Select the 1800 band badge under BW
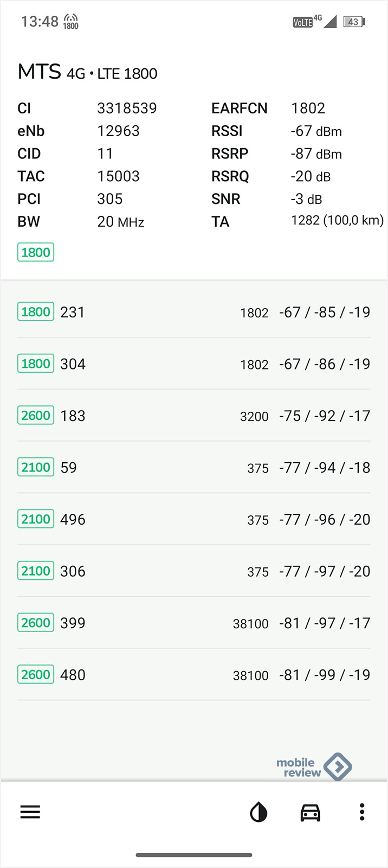The width and height of the screenshot is (388, 868). pyautogui.click(x=36, y=252)
